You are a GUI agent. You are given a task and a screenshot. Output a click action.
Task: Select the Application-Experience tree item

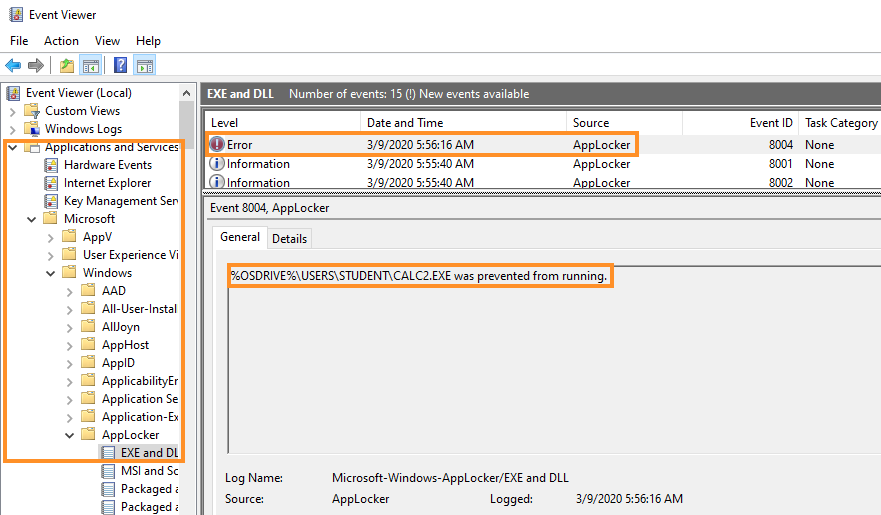(x=140, y=417)
